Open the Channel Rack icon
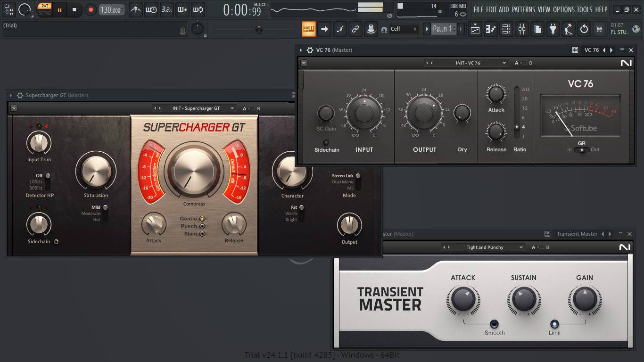 (506, 29)
